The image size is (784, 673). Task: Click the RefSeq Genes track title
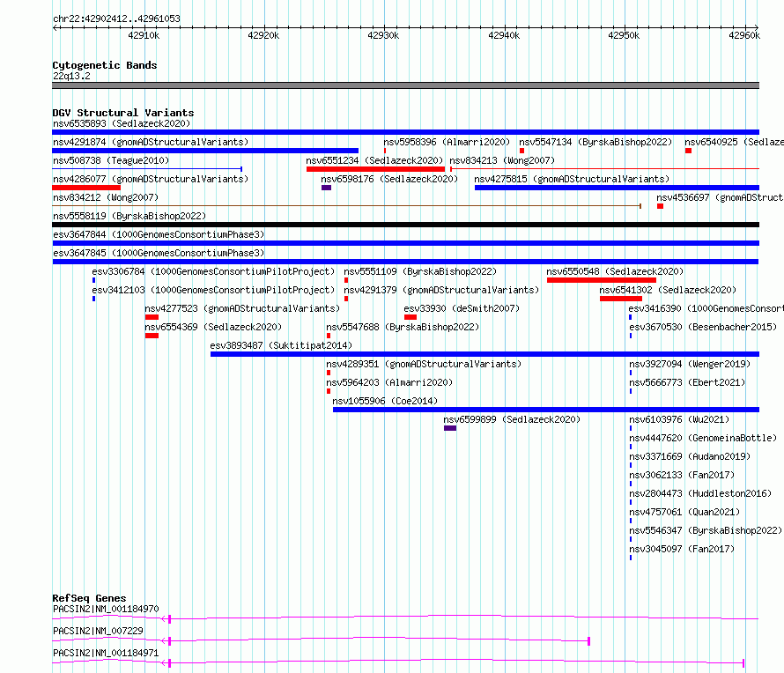tap(89, 598)
